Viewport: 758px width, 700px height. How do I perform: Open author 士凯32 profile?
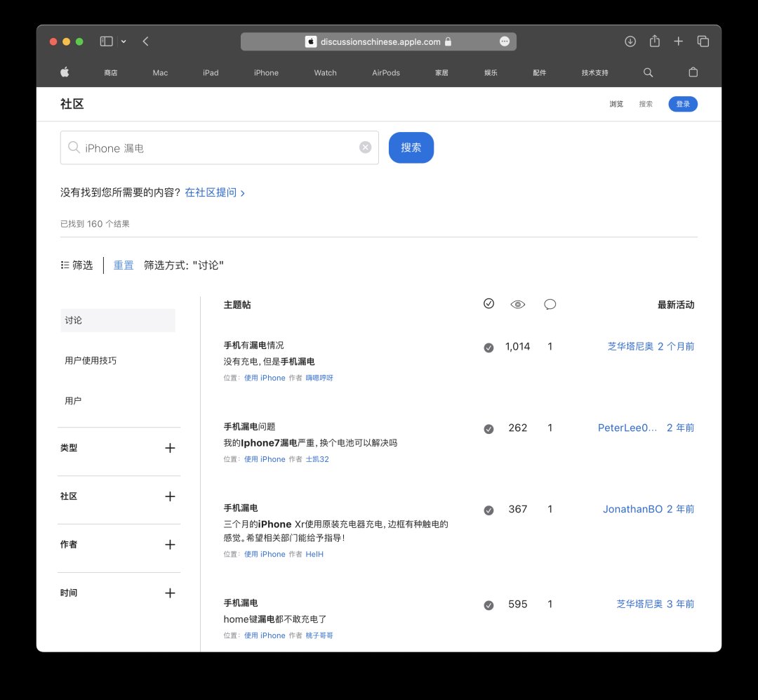pyautogui.click(x=317, y=459)
